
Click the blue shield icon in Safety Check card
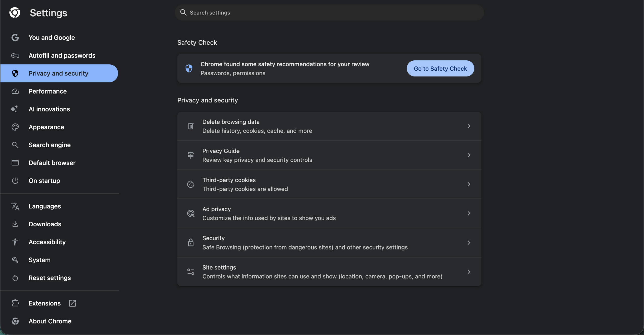[x=189, y=68]
